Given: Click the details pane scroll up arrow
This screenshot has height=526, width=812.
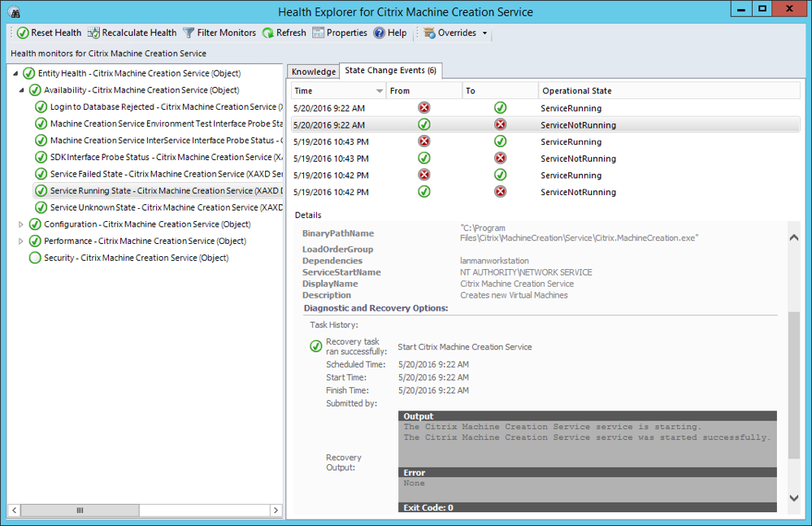Looking at the screenshot, I should click(794, 237).
